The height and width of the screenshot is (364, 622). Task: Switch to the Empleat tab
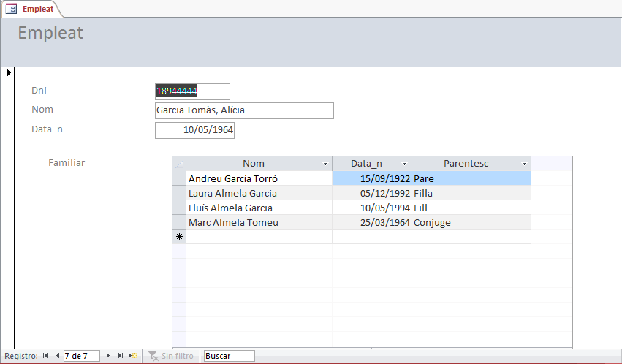[31, 9]
